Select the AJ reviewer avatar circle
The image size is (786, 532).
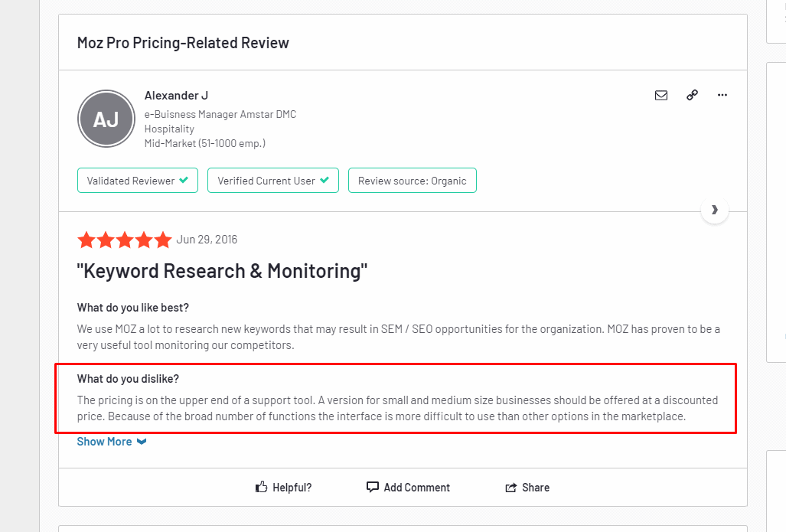pyautogui.click(x=106, y=119)
